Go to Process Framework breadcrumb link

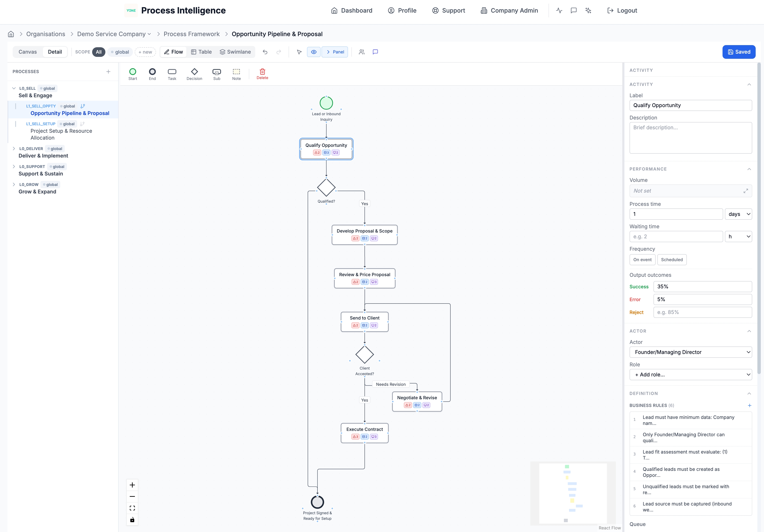pos(191,34)
